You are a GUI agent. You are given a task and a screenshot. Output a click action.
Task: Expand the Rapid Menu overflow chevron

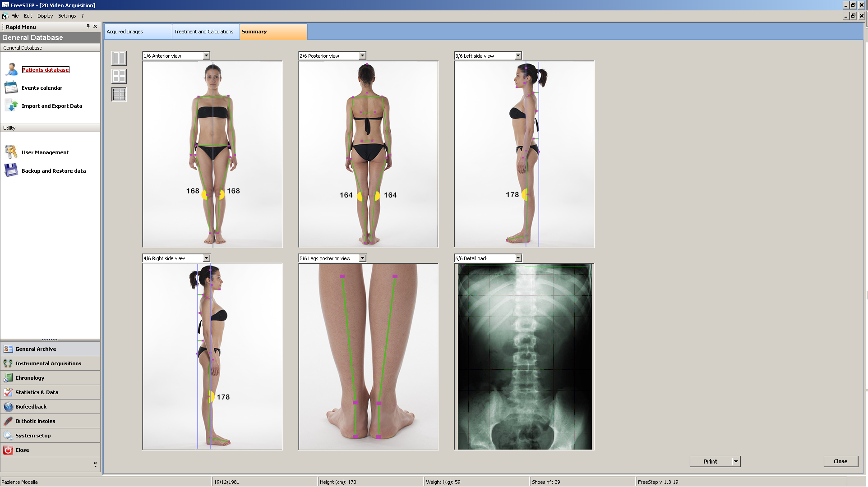[x=95, y=464]
